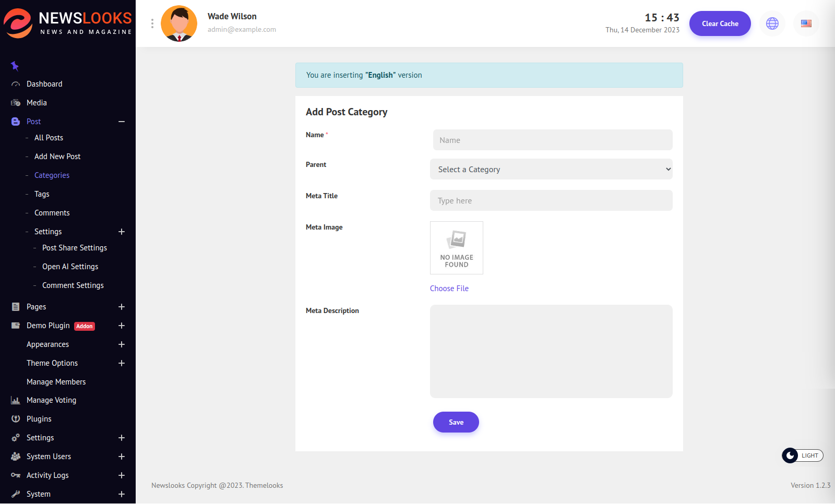Open the US flag language selector
This screenshot has height=504, width=835.
coord(806,23)
